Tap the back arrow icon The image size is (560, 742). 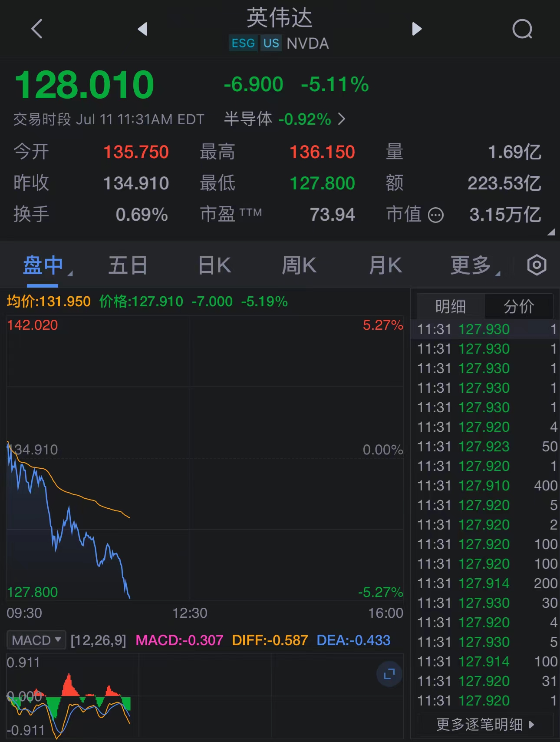pos(37,29)
